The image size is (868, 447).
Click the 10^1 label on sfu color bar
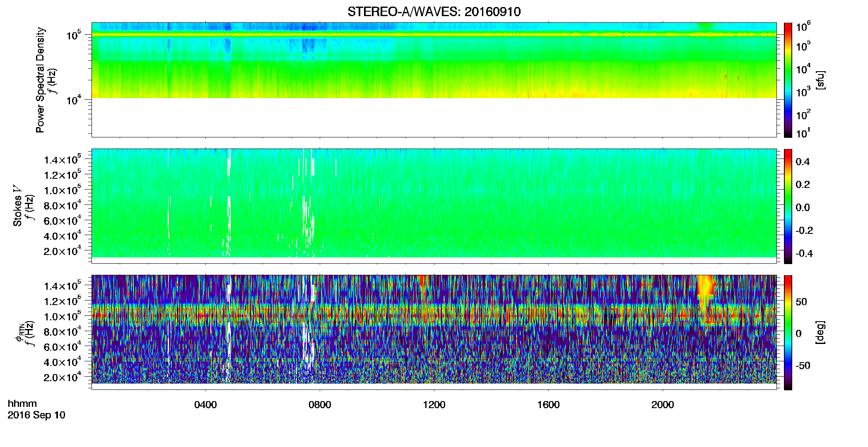[803, 133]
